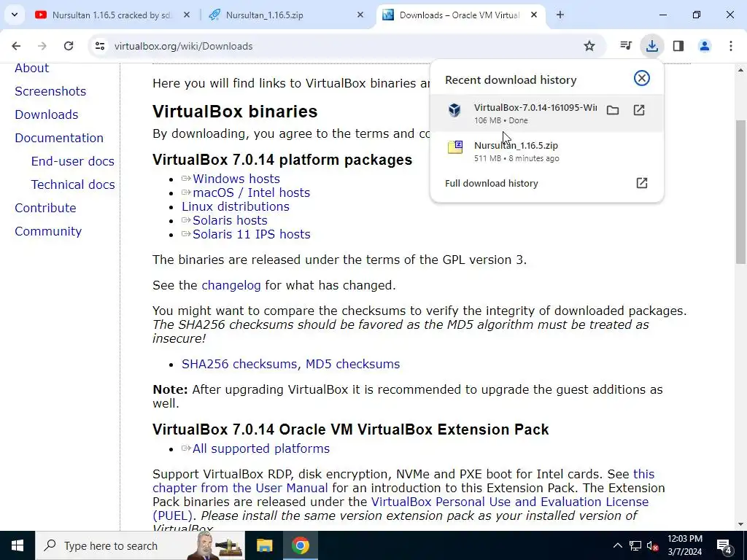
Task: Select the Nursultan_1.16.5.zip download entry
Action: pyautogui.click(x=547, y=151)
